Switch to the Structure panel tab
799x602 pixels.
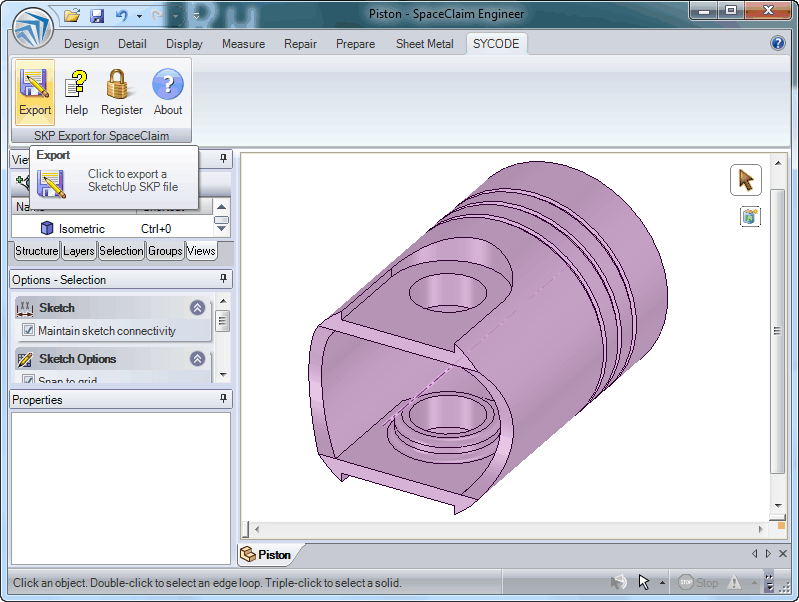36,251
